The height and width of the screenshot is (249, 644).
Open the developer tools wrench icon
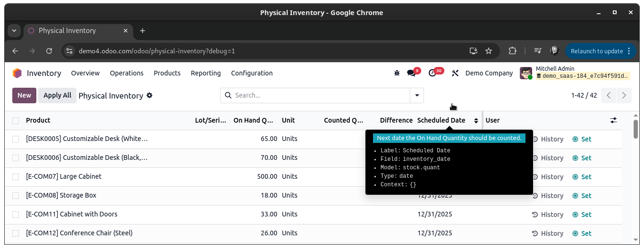point(455,73)
